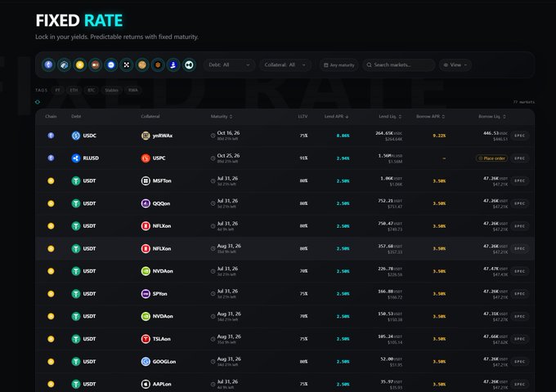Screen dimensions: 556x392
Task: Click the TSLAon collateral token icon
Action: [x=146, y=339]
